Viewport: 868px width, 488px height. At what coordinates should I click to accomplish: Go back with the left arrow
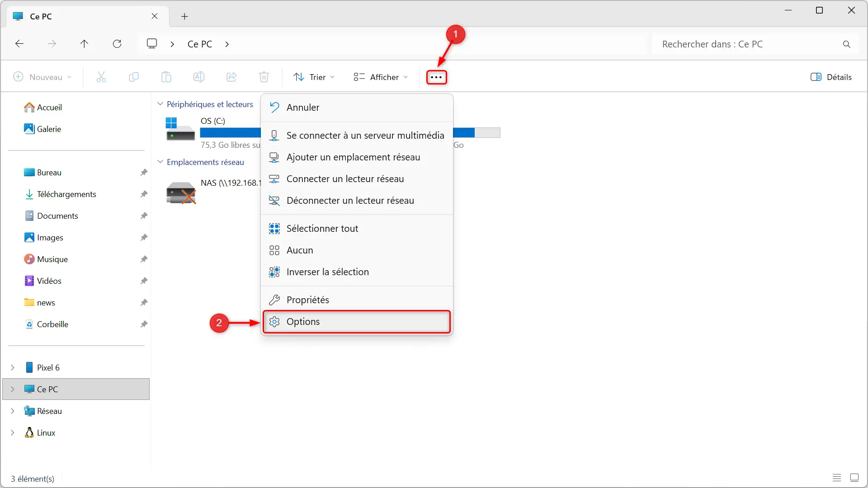(x=19, y=44)
